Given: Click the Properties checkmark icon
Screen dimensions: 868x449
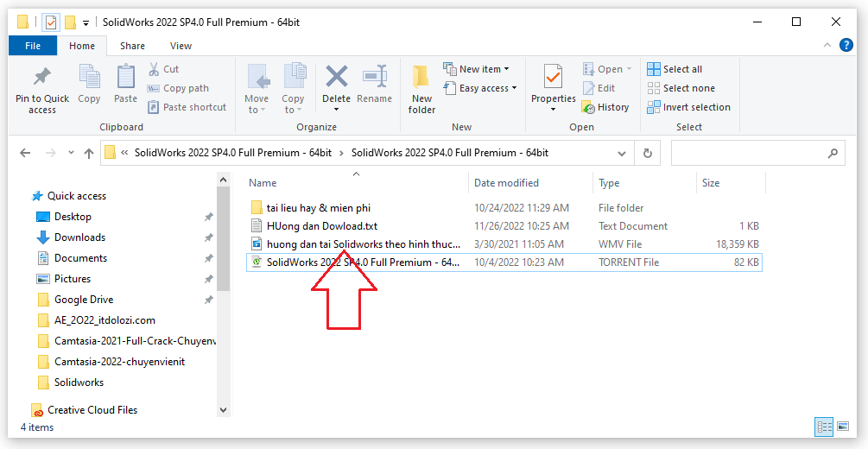Looking at the screenshot, I should [x=553, y=78].
